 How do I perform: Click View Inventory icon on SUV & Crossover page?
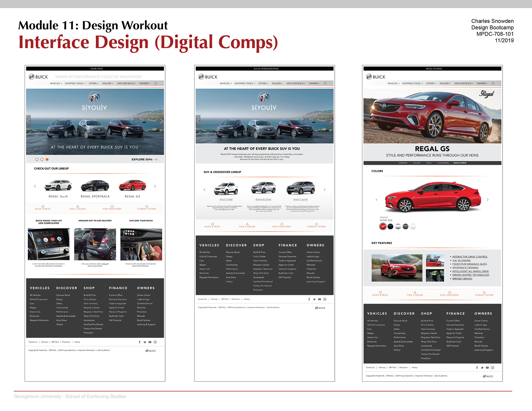point(282,224)
